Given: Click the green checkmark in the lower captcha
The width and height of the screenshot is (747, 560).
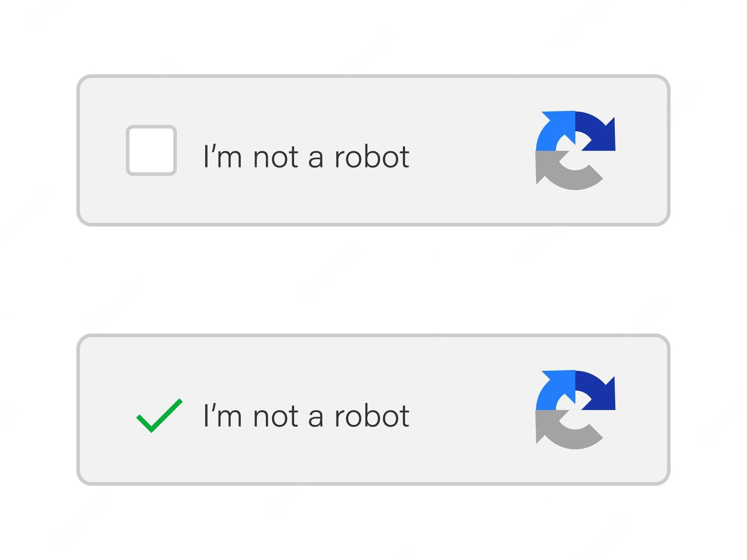Looking at the screenshot, I should coord(159,416).
